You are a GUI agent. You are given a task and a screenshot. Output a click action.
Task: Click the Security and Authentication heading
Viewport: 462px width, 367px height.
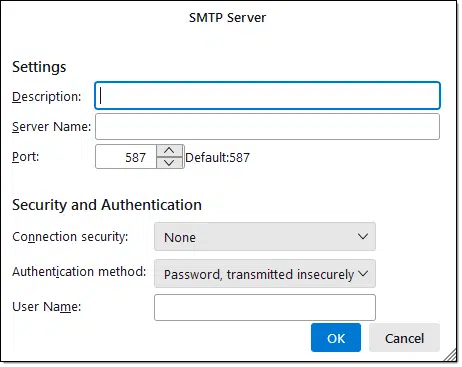click(x=107, y=205)
